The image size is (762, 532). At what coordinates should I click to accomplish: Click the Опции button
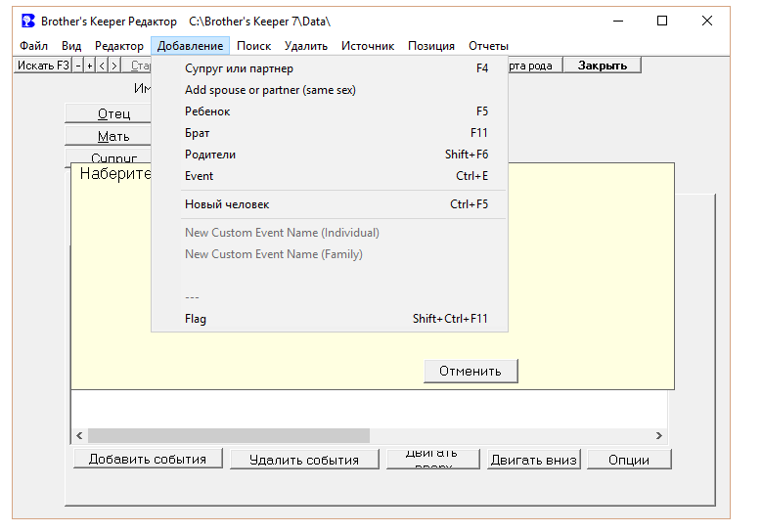click(629, 460)
